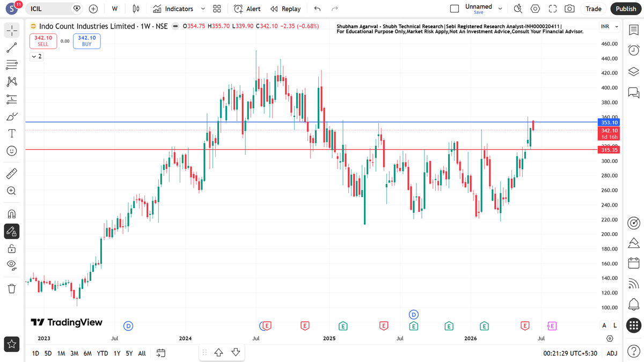The height and width of the screenshot is (362, 644).
Task: Toggle auto scale 'A' button
Action: click(604, 325)
